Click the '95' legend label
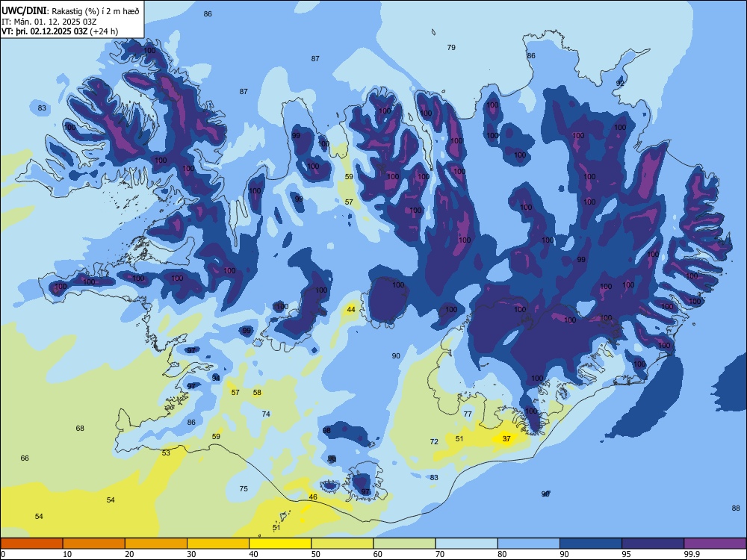 (627, 554)
